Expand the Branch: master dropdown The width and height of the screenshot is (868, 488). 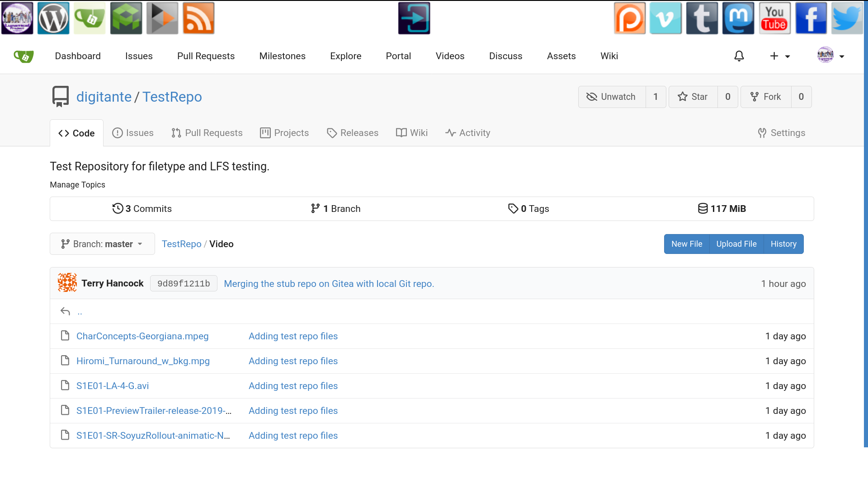(x=102, y=244)
